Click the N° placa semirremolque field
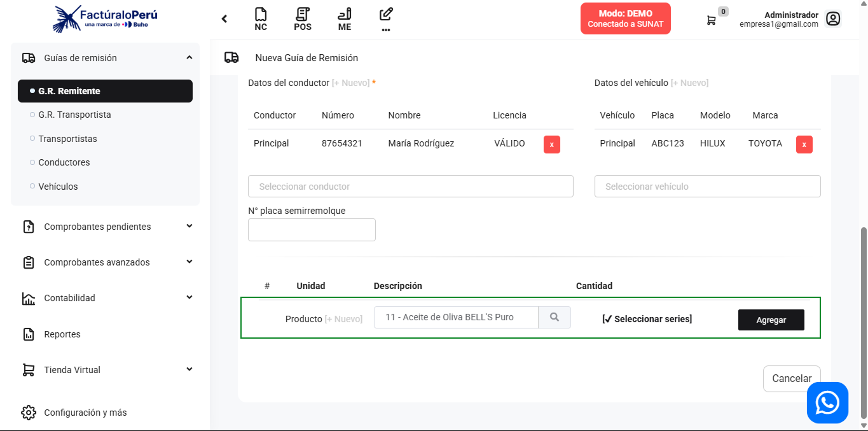The width and height of the screenshot is (868, 431). [312, 230]
